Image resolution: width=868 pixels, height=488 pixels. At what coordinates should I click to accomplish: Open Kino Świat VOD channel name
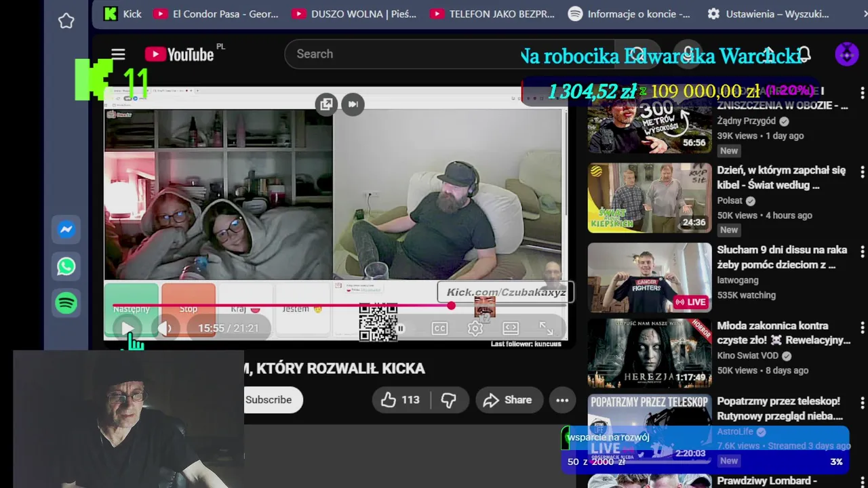tap(748, 356)
